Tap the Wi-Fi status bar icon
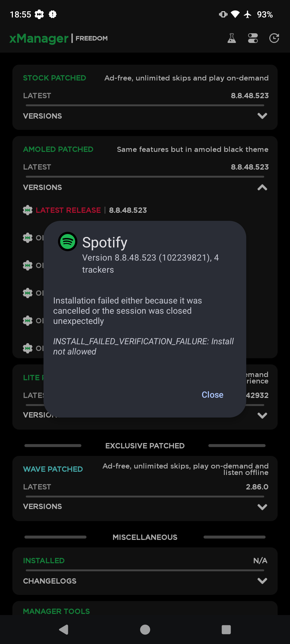 click(x=235, y=14)
